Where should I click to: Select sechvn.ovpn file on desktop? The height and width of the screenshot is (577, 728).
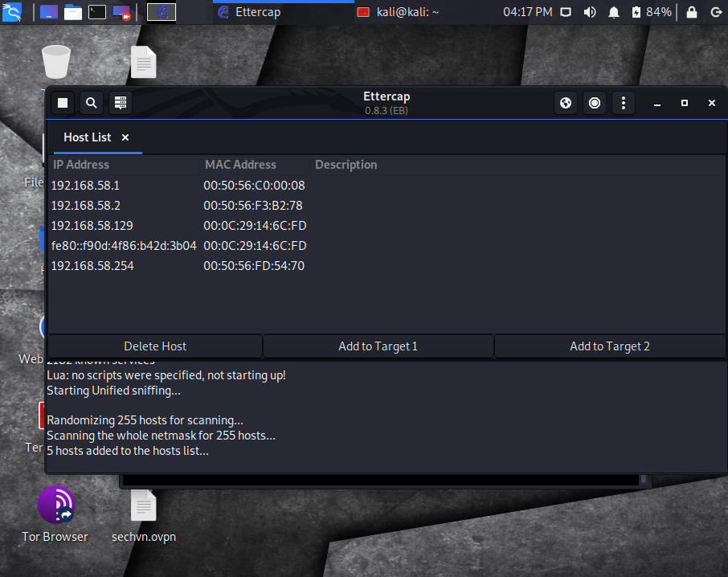coord(144,516)
